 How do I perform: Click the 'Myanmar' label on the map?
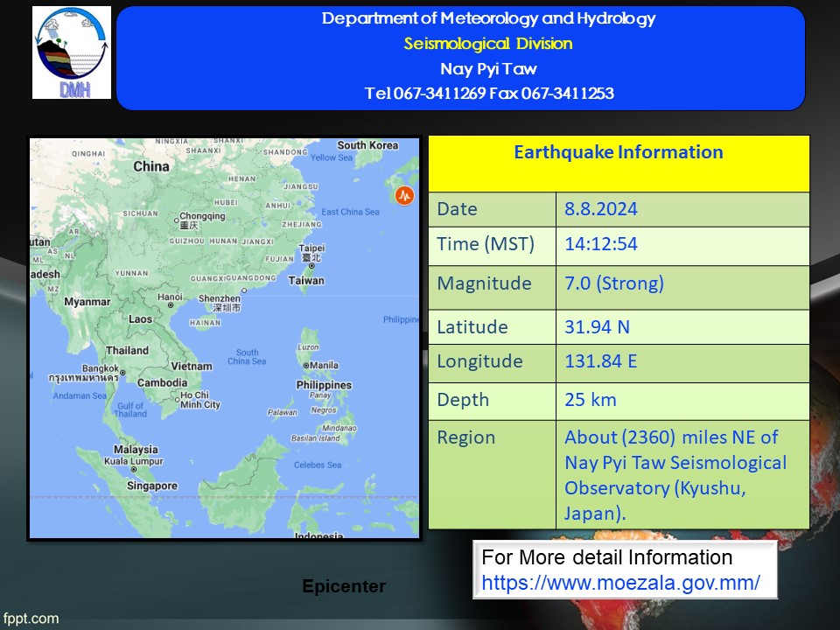87,302
